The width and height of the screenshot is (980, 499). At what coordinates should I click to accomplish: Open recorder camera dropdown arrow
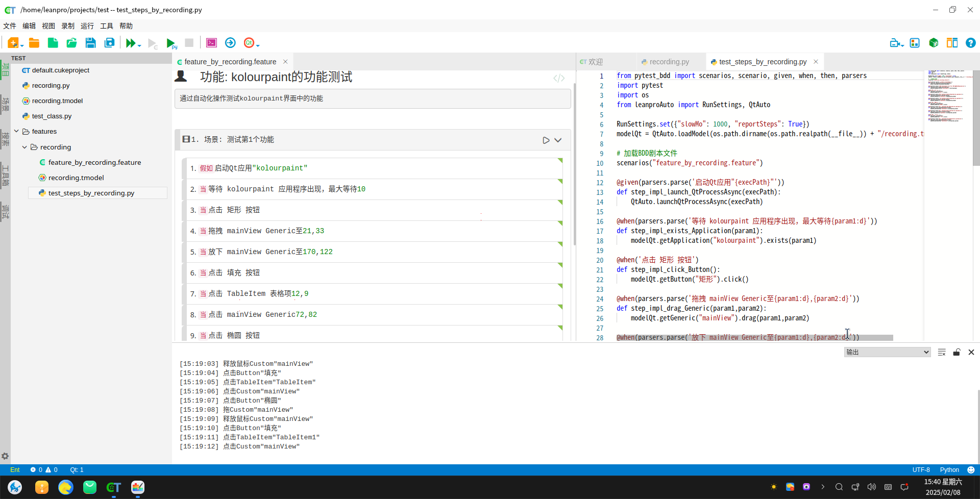(902, 46)
